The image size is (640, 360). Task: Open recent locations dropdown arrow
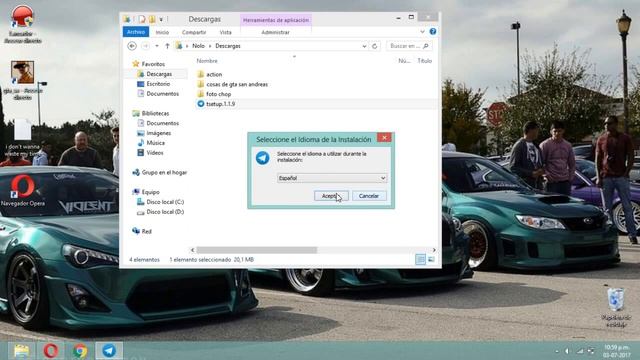(x=157, y=46)
